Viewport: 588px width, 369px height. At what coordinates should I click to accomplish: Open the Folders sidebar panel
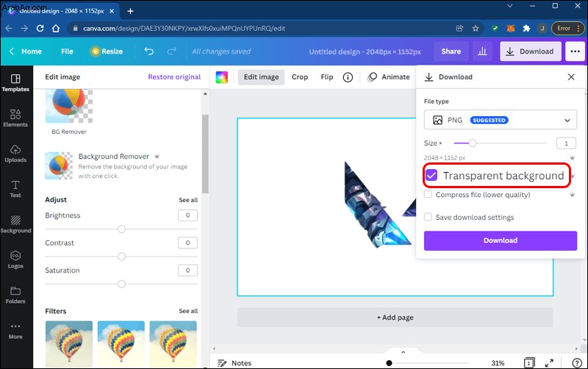tap(15, 295)
